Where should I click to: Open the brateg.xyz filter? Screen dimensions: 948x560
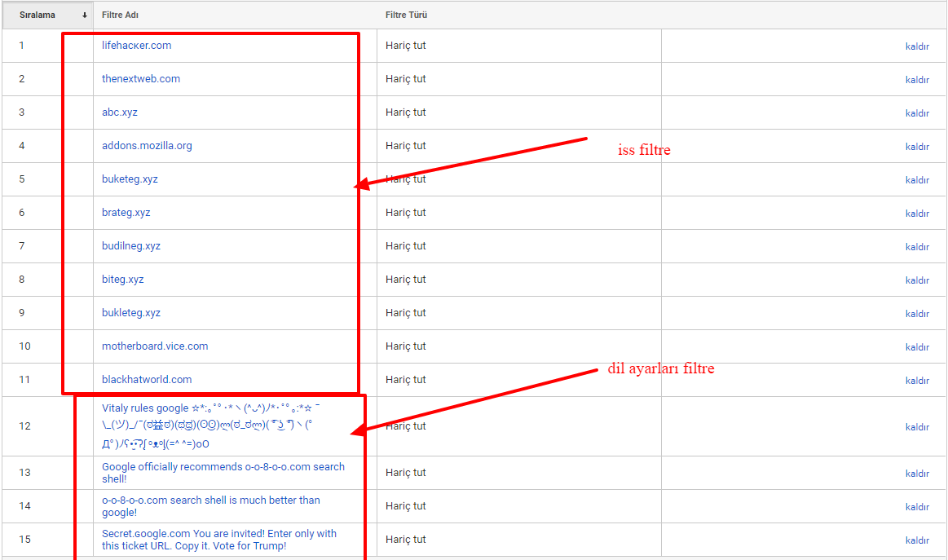126,212
